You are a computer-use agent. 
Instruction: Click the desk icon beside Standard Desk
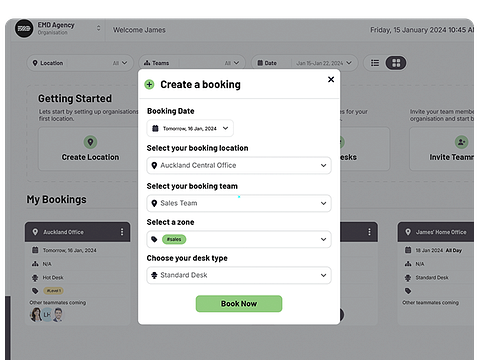154,275
